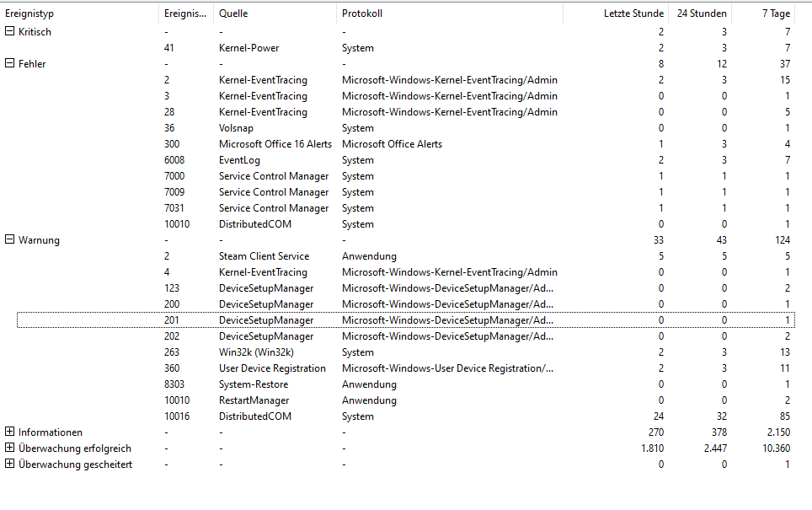Collapse the Fehler event group

[x=9, y=63]
